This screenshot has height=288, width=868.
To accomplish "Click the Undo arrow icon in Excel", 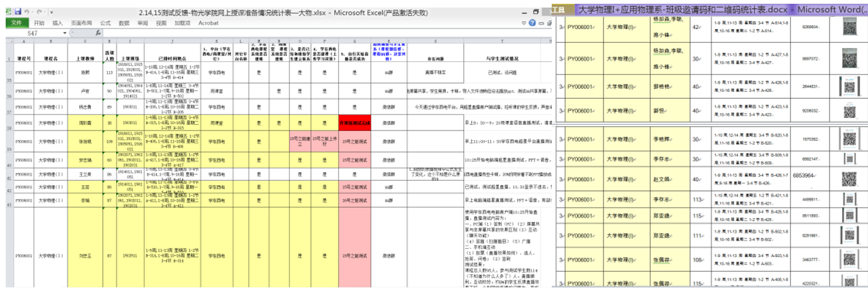I will pyautogui.click(x=28, y=13).
